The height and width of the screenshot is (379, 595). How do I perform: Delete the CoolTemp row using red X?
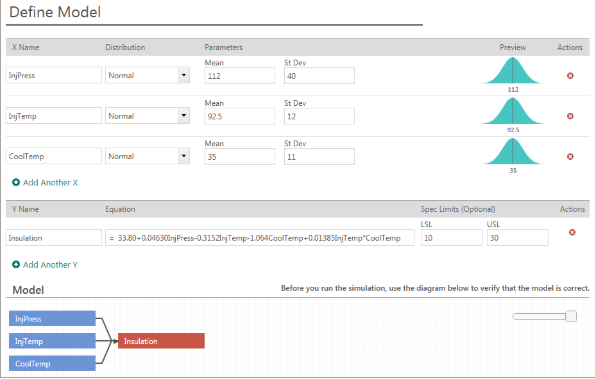point(570,156)
